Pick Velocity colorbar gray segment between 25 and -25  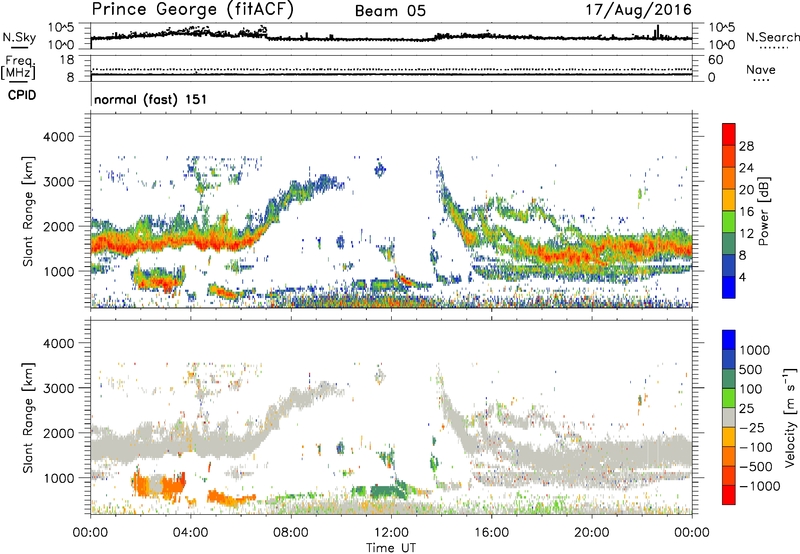(729, 417)
